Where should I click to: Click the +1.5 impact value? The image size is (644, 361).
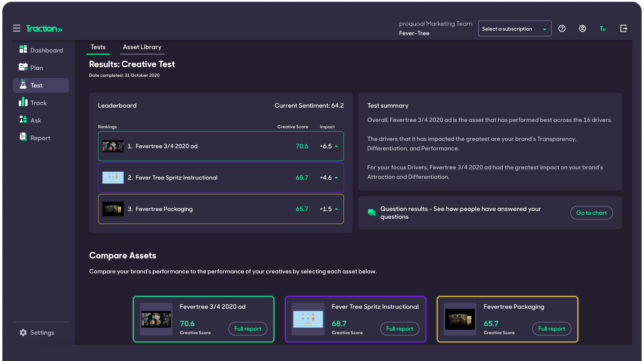click(x=326, y=209)
